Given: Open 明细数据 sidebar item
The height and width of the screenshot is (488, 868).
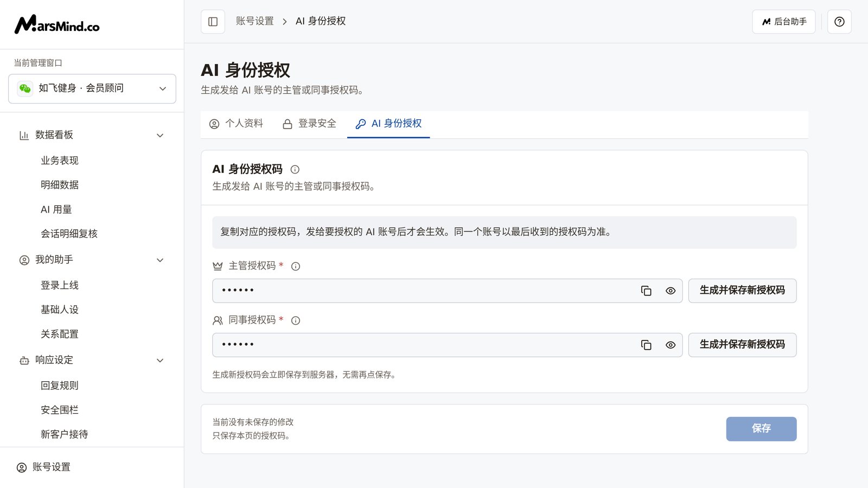Looking at the screenshot, I should (x=60, y=185).
